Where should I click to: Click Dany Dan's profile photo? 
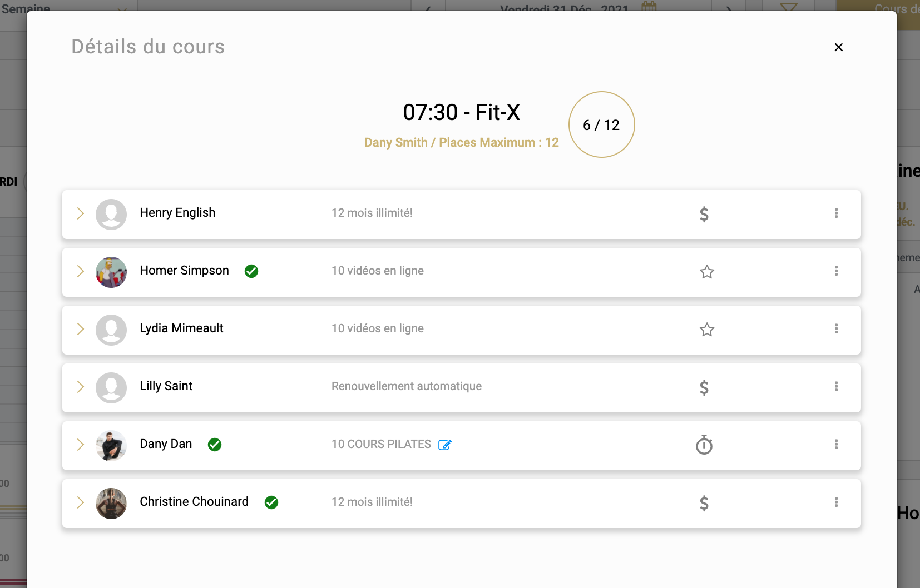click(111, 446)
